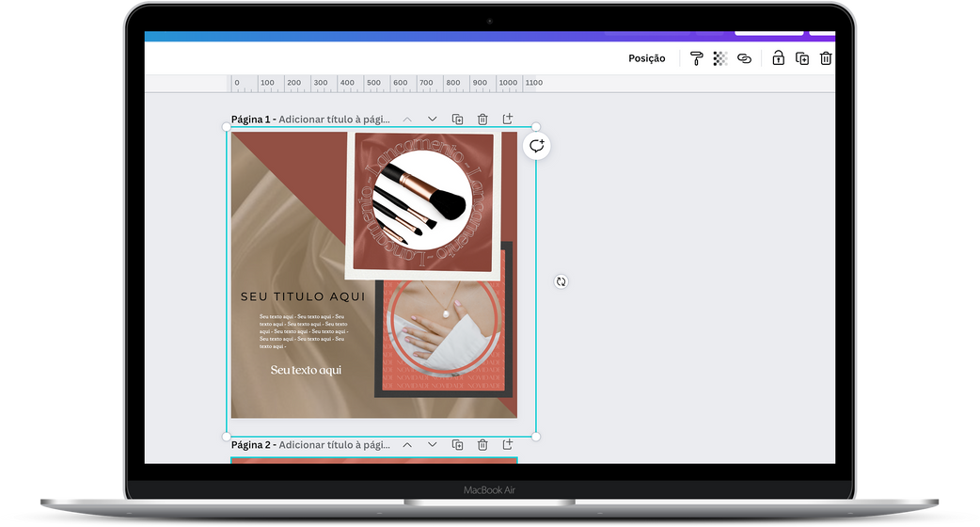The height and width of the screenshot is (527, 980).
Task: Select the SEU TITULO AQUI heading text
Action: (289, 296)
